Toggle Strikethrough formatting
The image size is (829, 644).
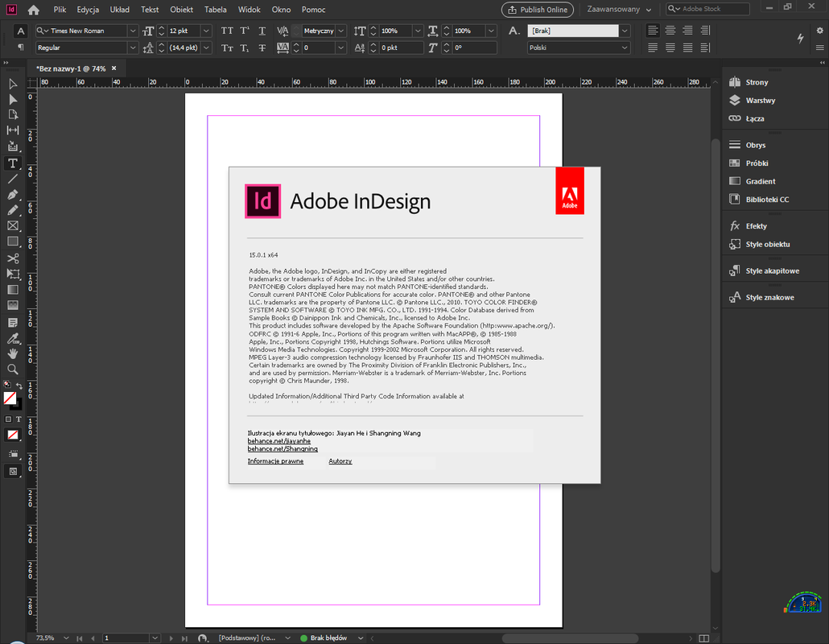point(262,47)
